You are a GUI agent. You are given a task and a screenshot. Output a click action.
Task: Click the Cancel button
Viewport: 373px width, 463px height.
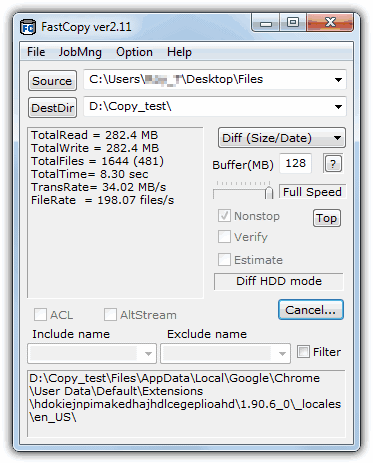[311, 310]
